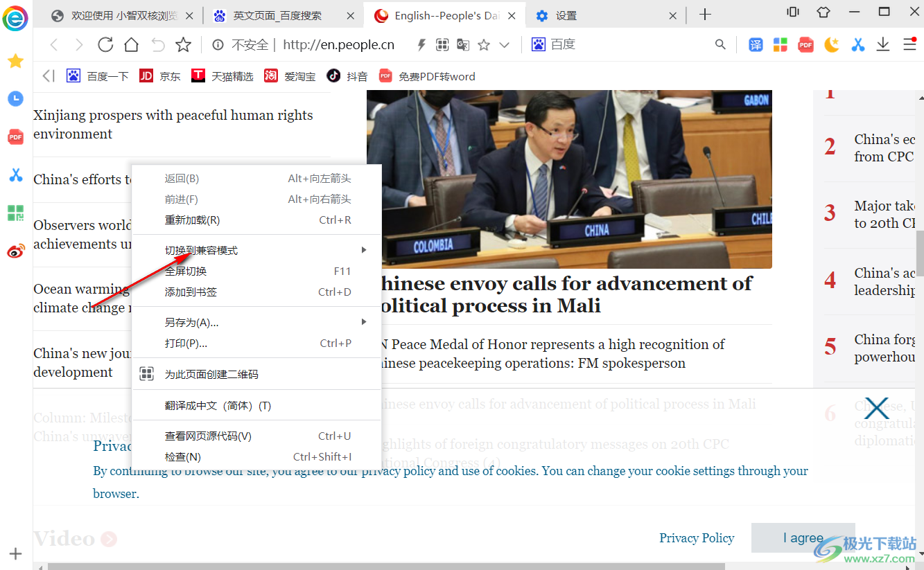
Task: Open Xinjiang prospers human rights headline
Action: tap(173, 125)
